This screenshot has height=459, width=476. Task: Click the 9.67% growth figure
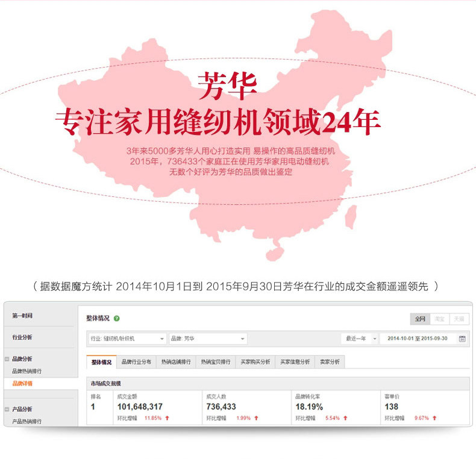coord(422,418)
